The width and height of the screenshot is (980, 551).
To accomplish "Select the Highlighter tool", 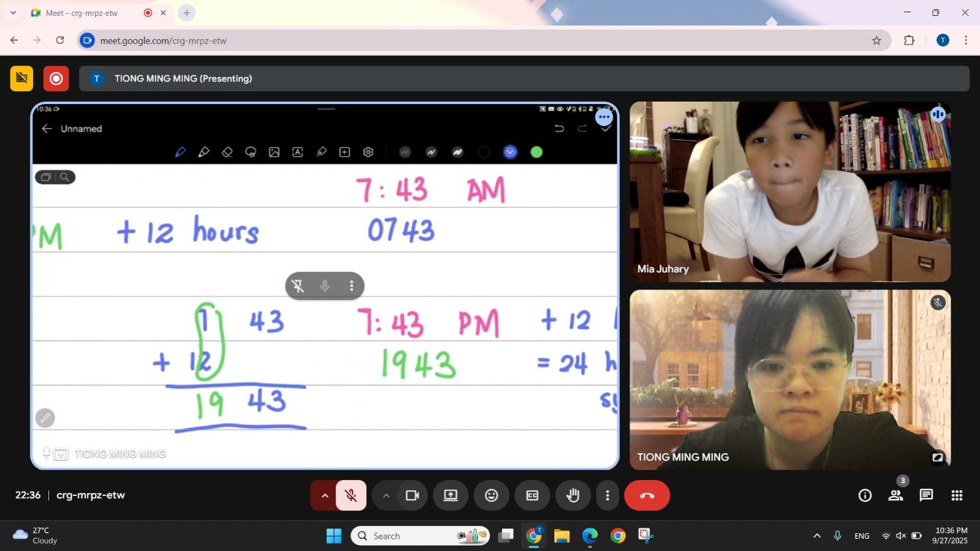I will point(204,152).
